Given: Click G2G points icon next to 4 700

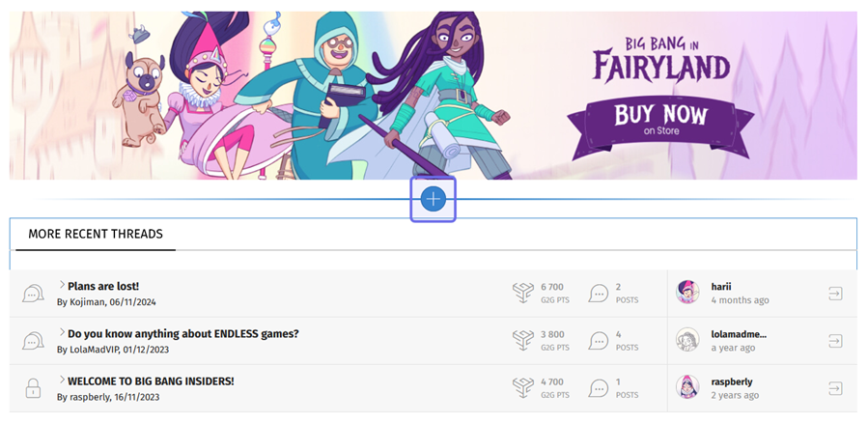Looking at the screenshot, I should click(522, 388).
